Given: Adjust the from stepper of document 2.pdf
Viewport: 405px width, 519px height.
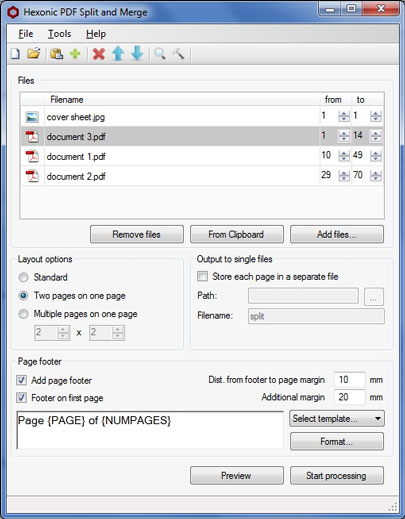Looking at the screenshot, I should [344, 176].
